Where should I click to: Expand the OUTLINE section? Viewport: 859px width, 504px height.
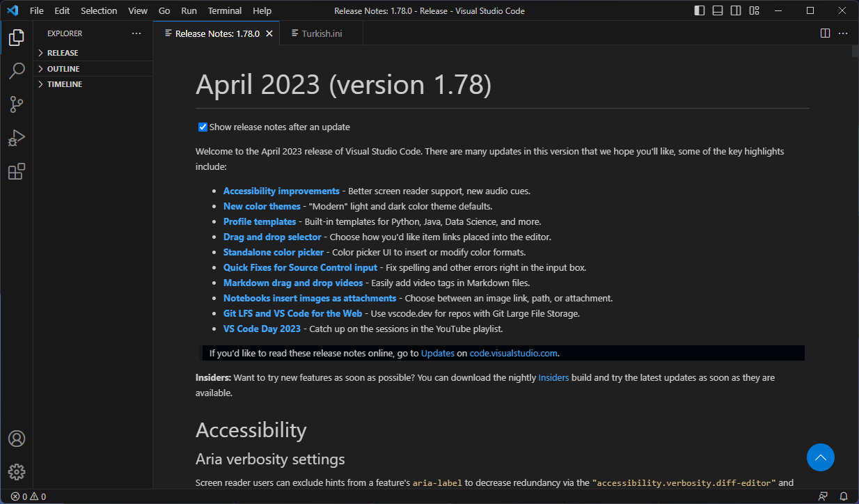pos(63,69)
